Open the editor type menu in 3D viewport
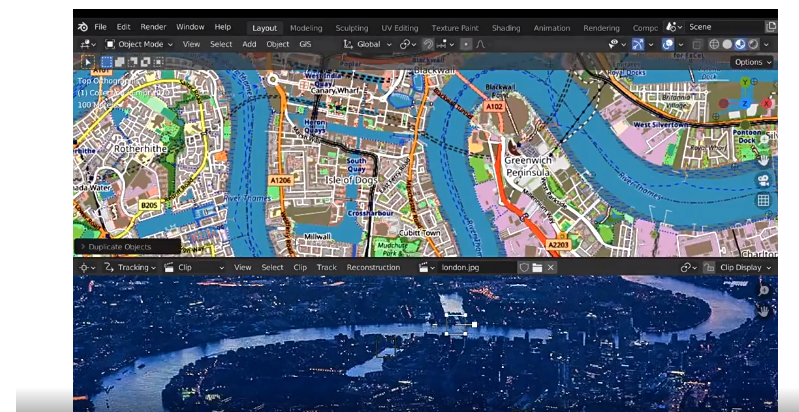The width and height of the screenshot is (799, 412). (88, 44)
